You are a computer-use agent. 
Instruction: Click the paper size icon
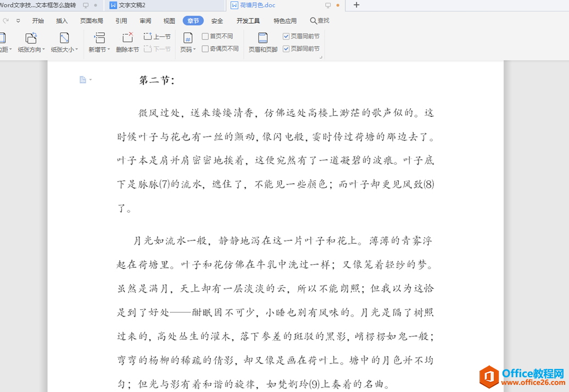(x=64, y=38)
